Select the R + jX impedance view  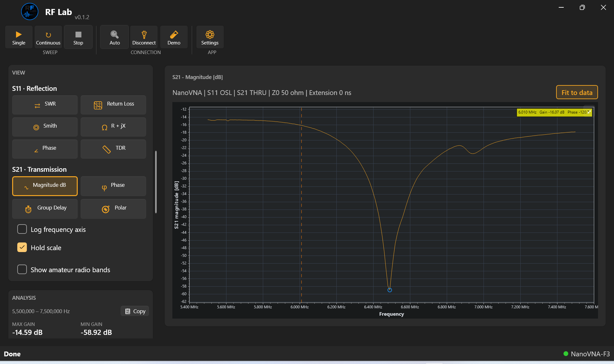pyautogui.click(x=113, y=127)
